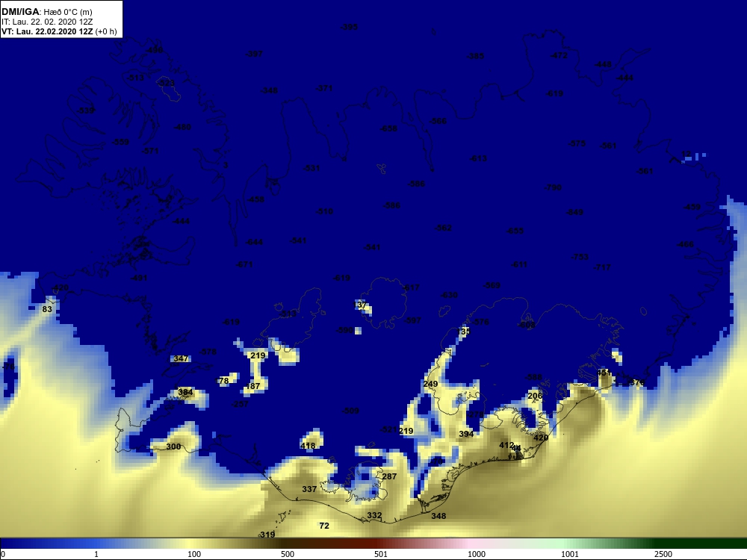747x560 pixels.
Task: Click the '2500' label under the color bar
Action: [663, 554]
